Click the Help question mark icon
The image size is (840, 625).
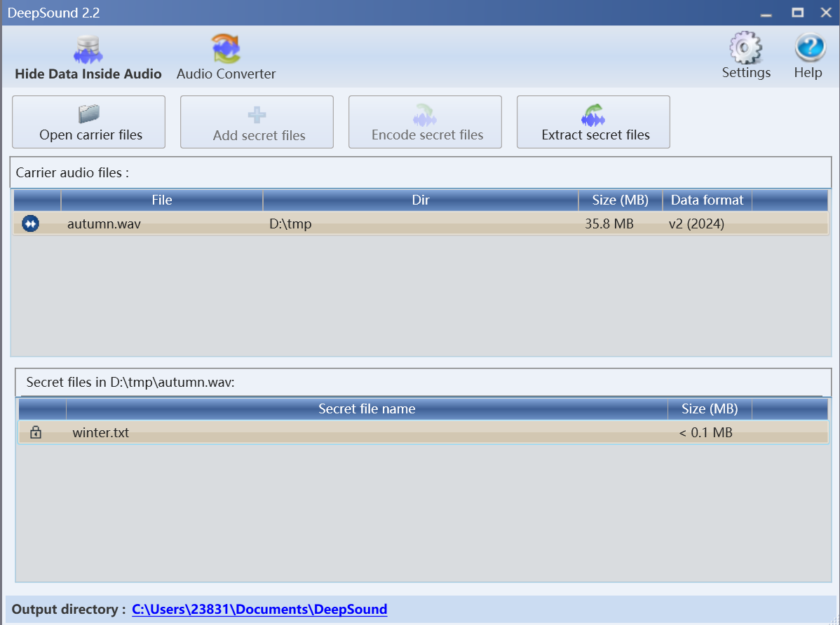(x=809, y=48)
